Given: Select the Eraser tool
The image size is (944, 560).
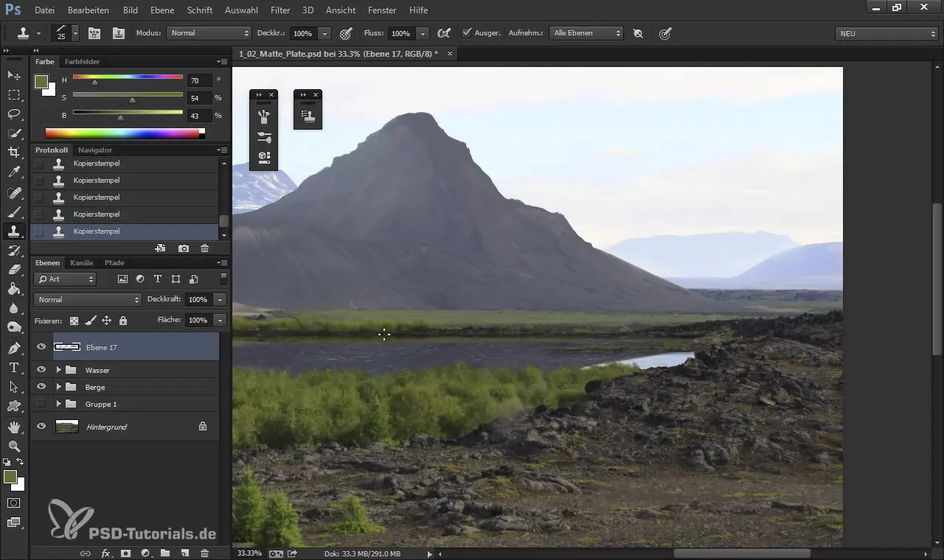Looking at the screenshot, I should [x=14, y=270].
